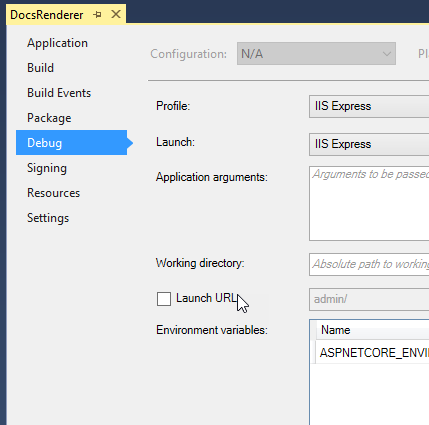This screenshot has height=425, width=429.
Task: Click the Launch URL field containing admin/
Action: (x=369, y=299)
